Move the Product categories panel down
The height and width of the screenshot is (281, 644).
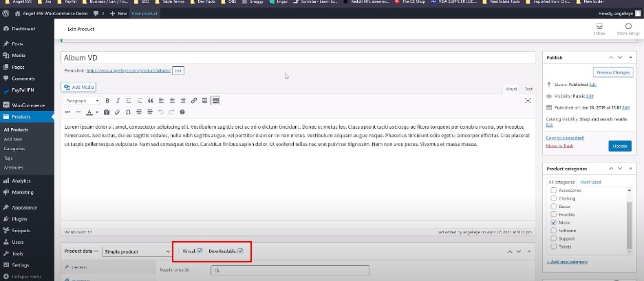(620, 169)
